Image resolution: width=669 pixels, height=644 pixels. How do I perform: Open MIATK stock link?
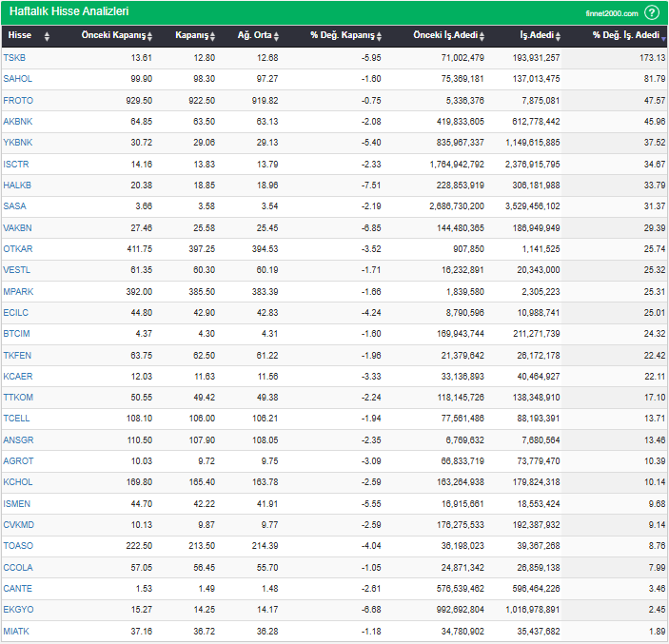[x=16, y=631]
